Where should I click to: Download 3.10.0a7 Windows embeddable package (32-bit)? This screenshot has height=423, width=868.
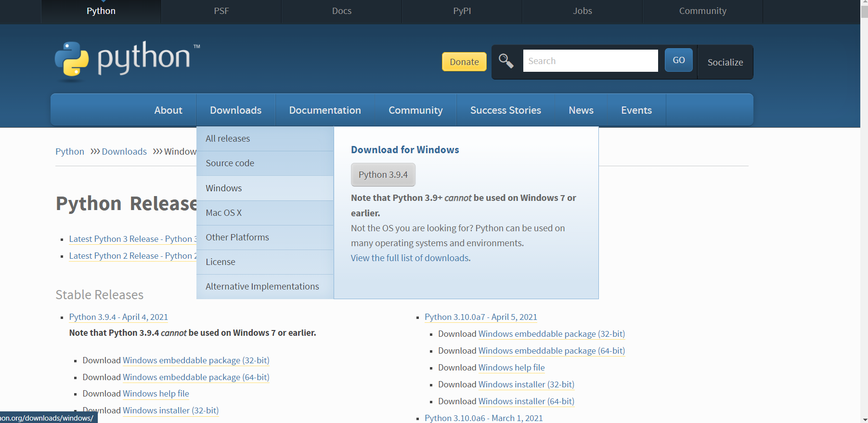[x=552, y=334]
